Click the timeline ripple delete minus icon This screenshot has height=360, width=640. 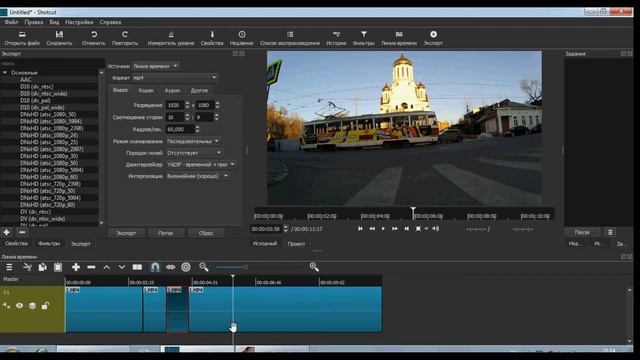(x=91, y=267)
